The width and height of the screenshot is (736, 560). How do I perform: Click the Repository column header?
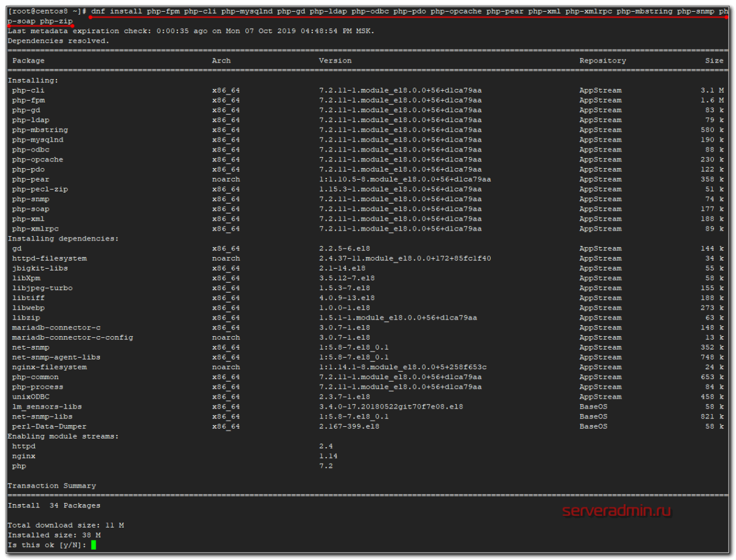click(602, 60)
